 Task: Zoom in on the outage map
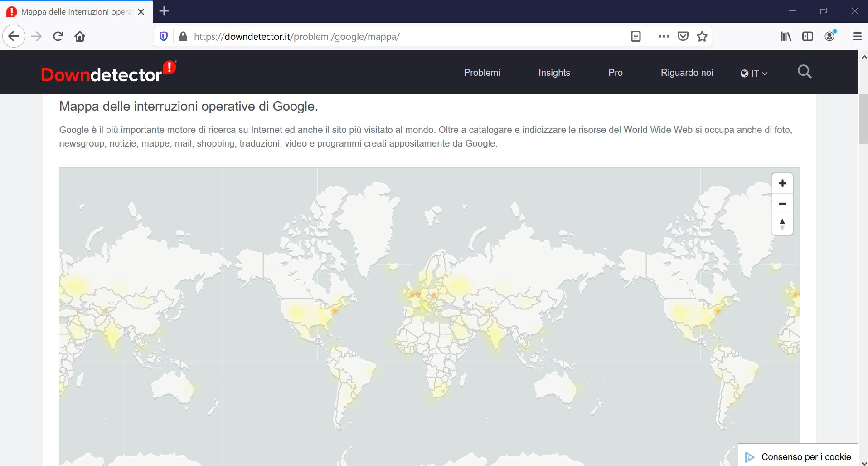point(782,183)
